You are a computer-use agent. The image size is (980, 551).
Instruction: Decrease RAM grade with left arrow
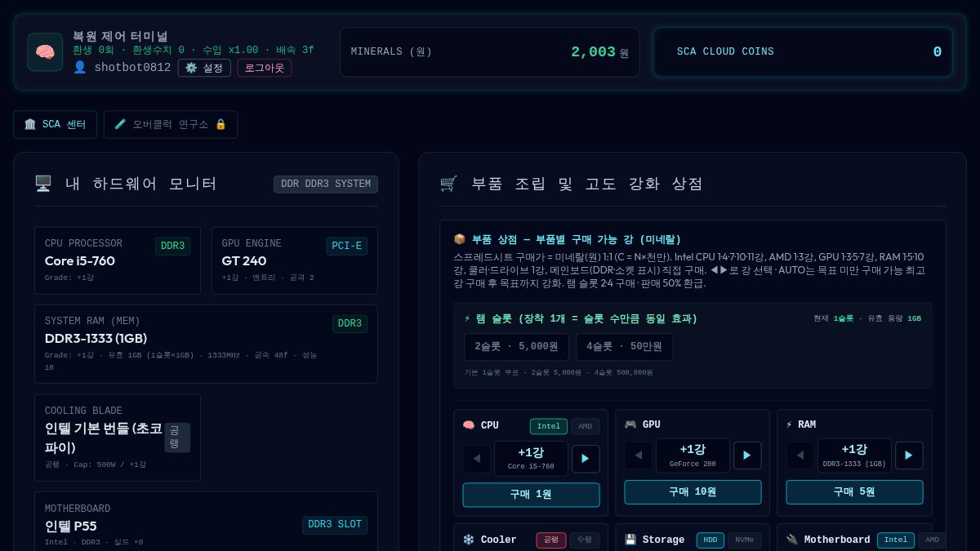click(x=800, y=455)
